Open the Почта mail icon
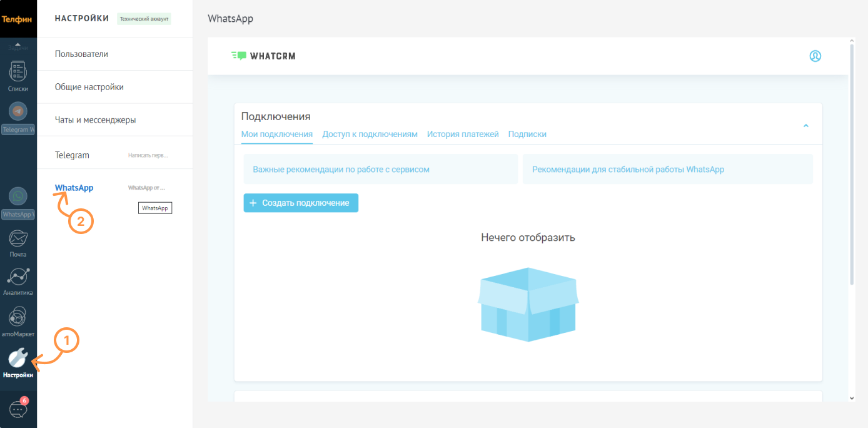The width and height of the screenshot is (868, 428). click(18, 238)
